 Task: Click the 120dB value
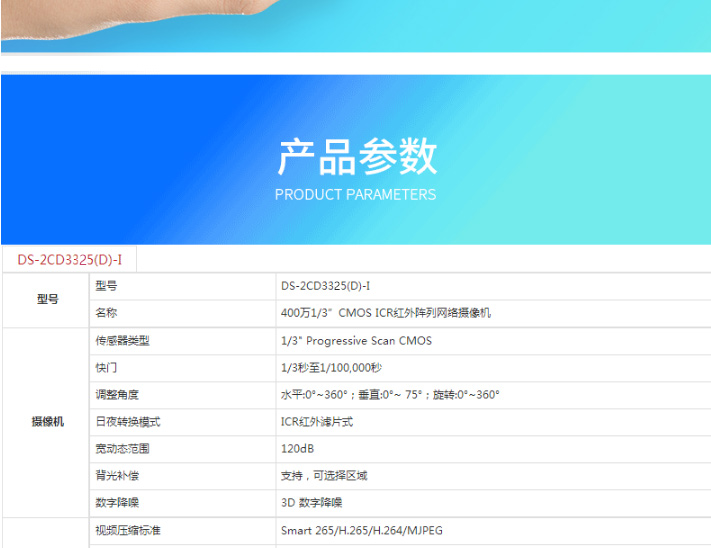[297, 448]
